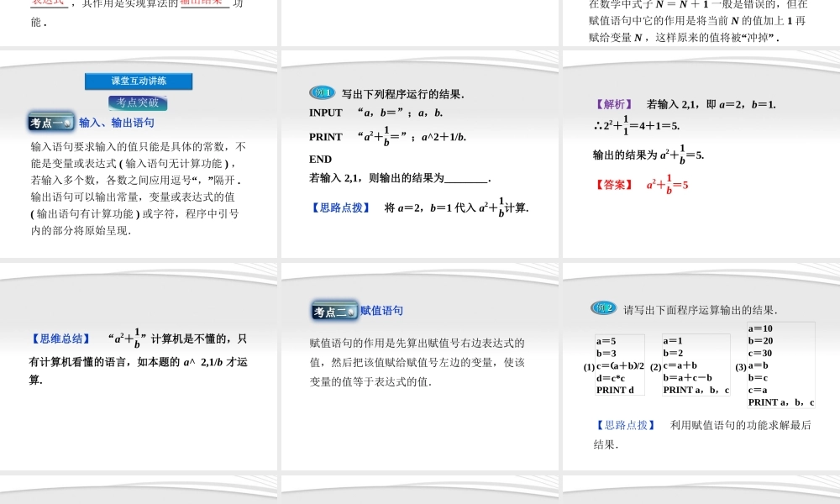
Task: Click program box (2) starting with a=1
Action: [696, 365]
